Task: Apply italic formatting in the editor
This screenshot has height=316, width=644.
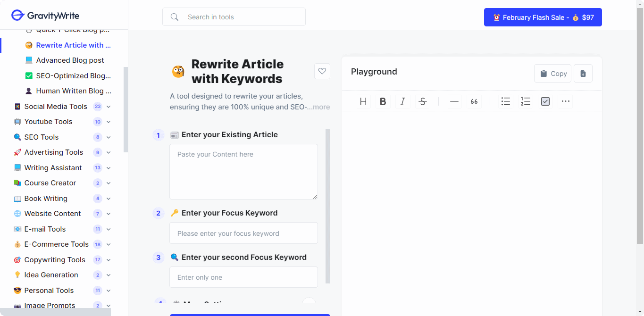Action: [x=402, y=101]
